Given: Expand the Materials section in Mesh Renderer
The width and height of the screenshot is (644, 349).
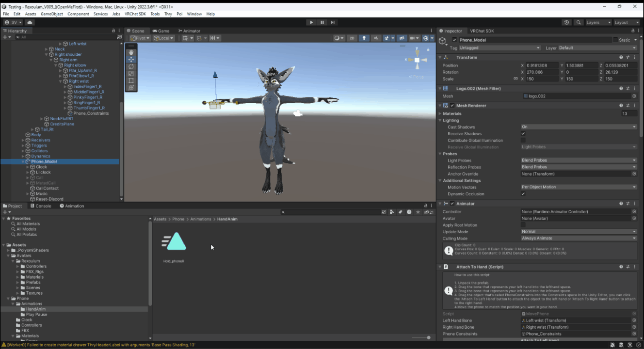Looking at the screenshot, I should pyautogui.click(x=440, y=114).
